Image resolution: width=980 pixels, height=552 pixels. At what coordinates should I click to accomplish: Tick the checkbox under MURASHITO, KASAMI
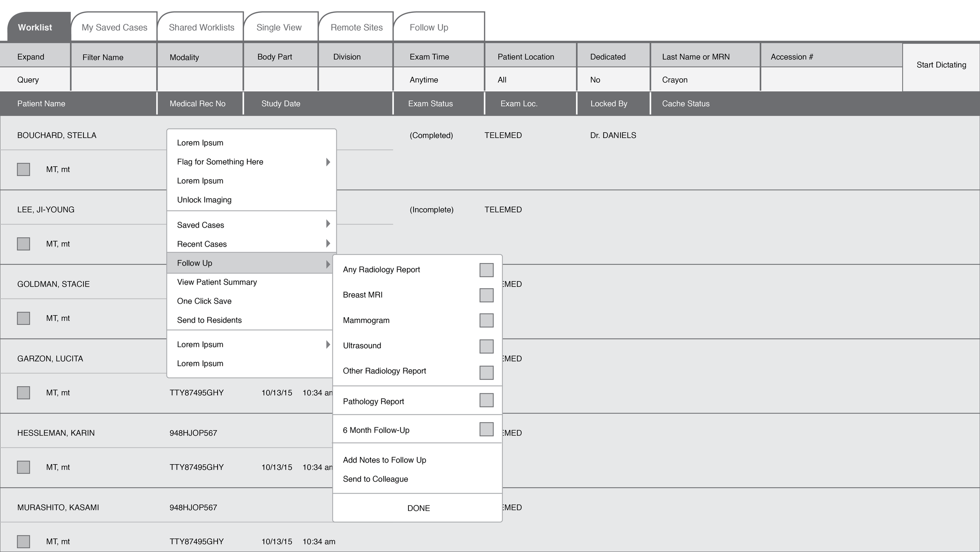pyautogui.click(x=24, y=542)
